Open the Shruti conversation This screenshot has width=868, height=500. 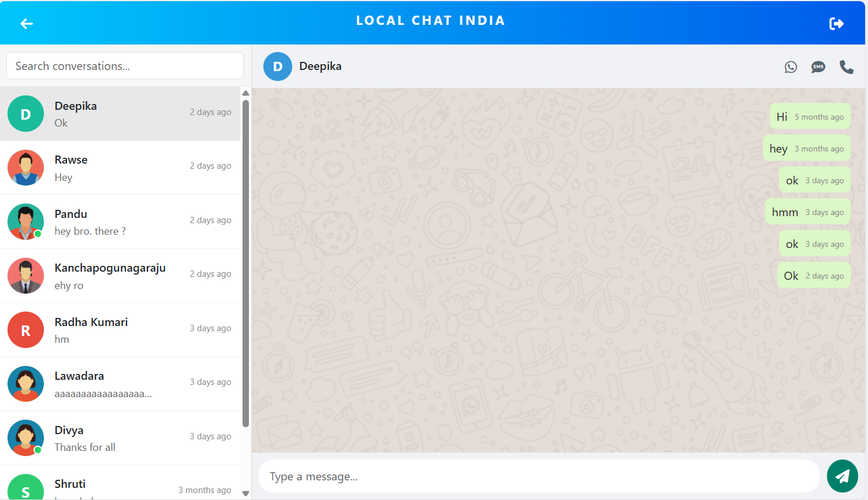click(120, 483)
